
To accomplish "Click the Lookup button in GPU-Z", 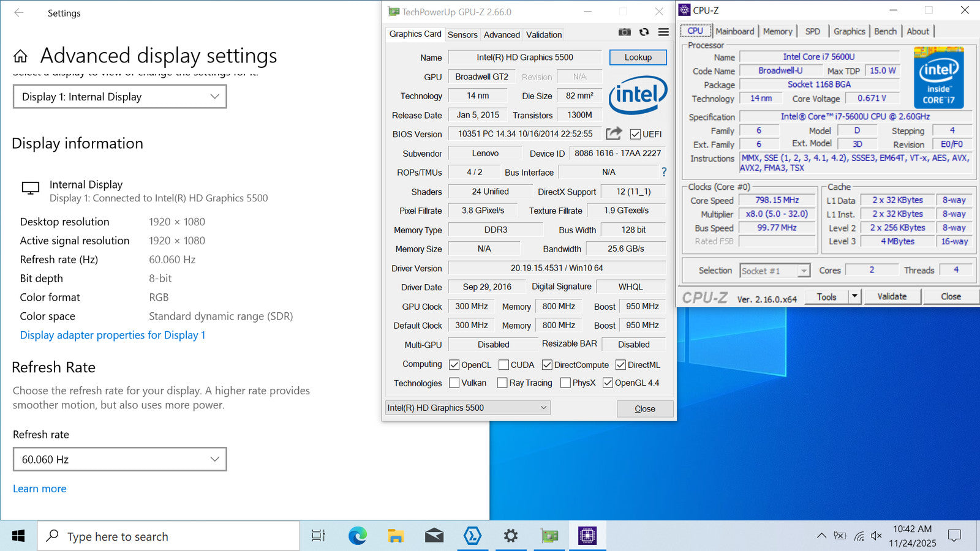I will pos(638,57).
